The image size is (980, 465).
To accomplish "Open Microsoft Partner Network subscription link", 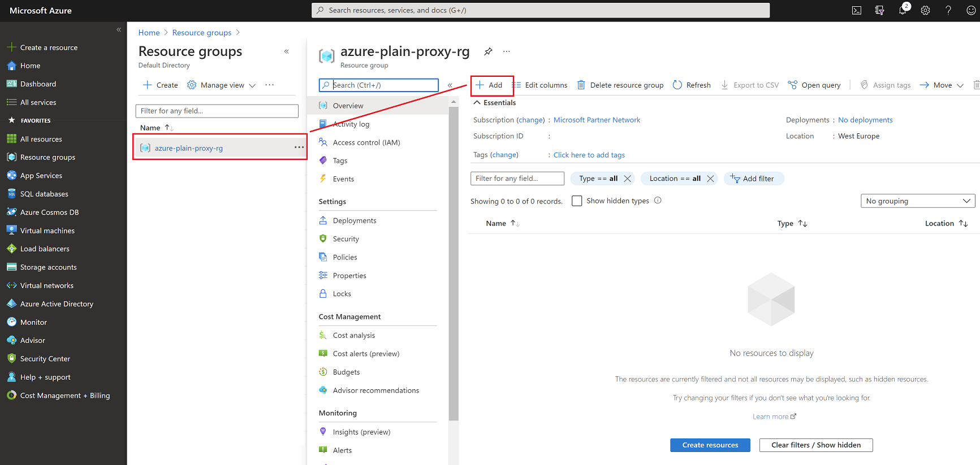I will [x=597, y=120].
